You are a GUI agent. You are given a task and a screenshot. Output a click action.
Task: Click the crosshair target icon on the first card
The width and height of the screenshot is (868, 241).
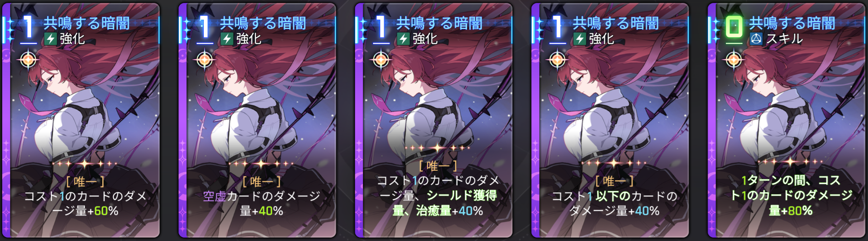pos(28,60)
